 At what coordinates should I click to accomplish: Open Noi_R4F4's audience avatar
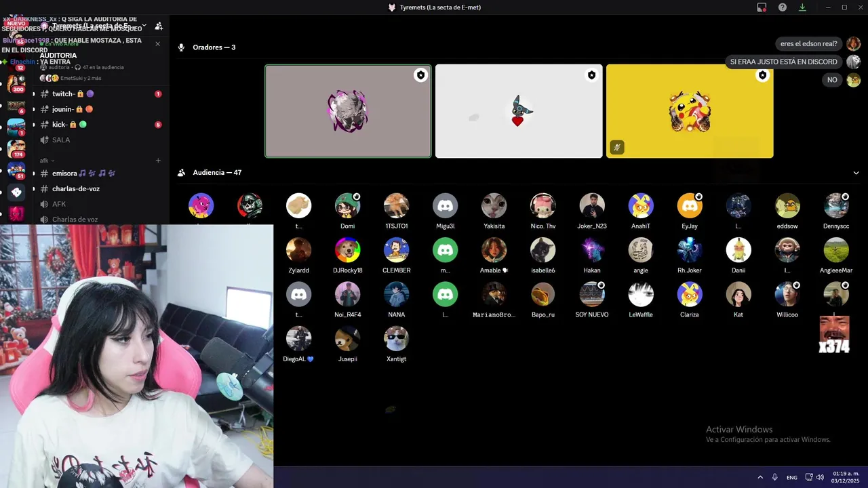[347, 295]
